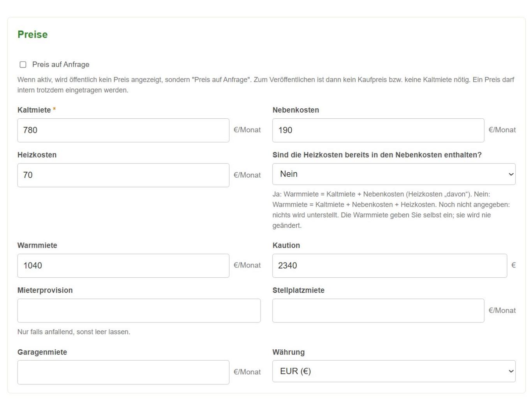
Task: Enable the Preis auf Anfrage checkbox
Action: [x=23, y=65]
